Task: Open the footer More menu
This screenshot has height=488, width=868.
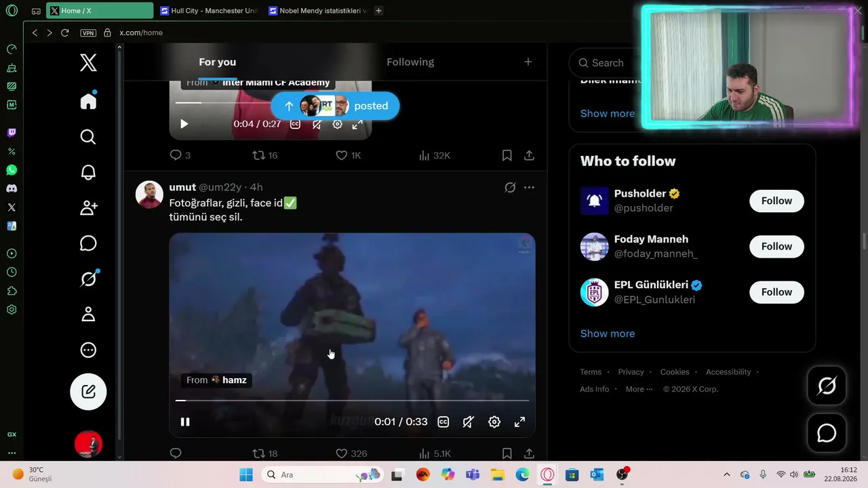Action: point(639,389)
